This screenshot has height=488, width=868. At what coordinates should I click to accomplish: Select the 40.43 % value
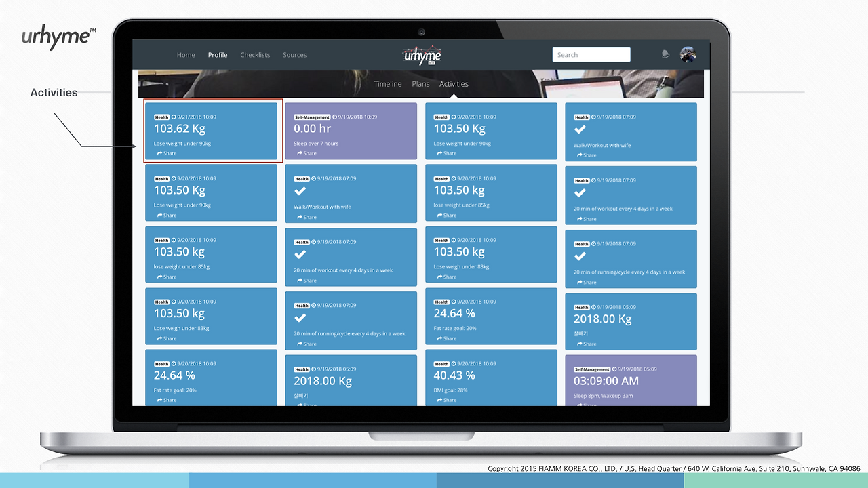454,375
